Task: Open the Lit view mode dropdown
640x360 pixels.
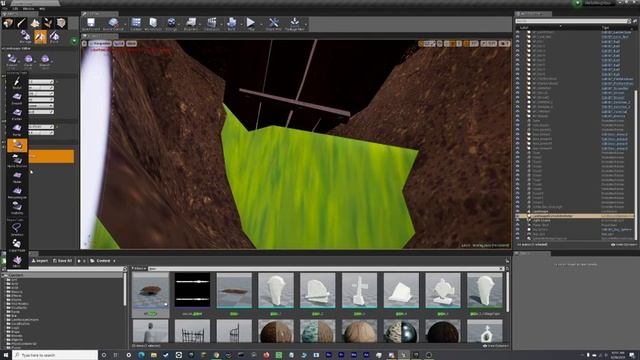Action: (x=119, y=43)
